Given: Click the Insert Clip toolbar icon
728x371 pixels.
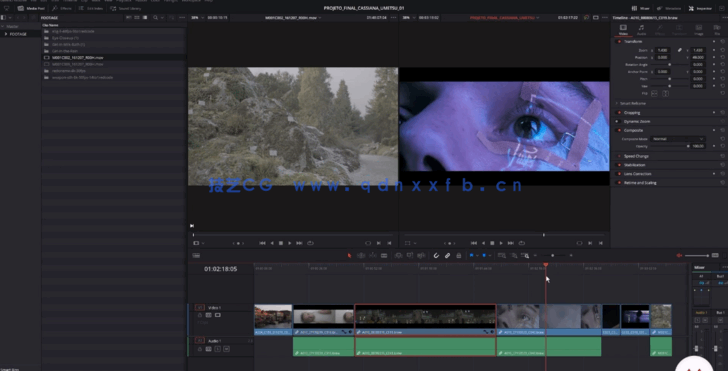Looking at the screenshot, I should (x=398, y=255).
